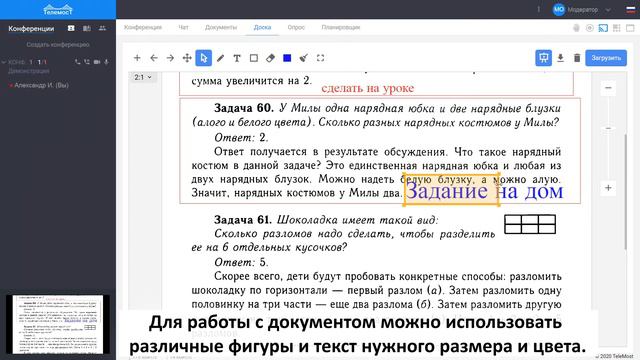Click the presentation board icon button
The width and height of the screenshot is (640, 360).
543,58
